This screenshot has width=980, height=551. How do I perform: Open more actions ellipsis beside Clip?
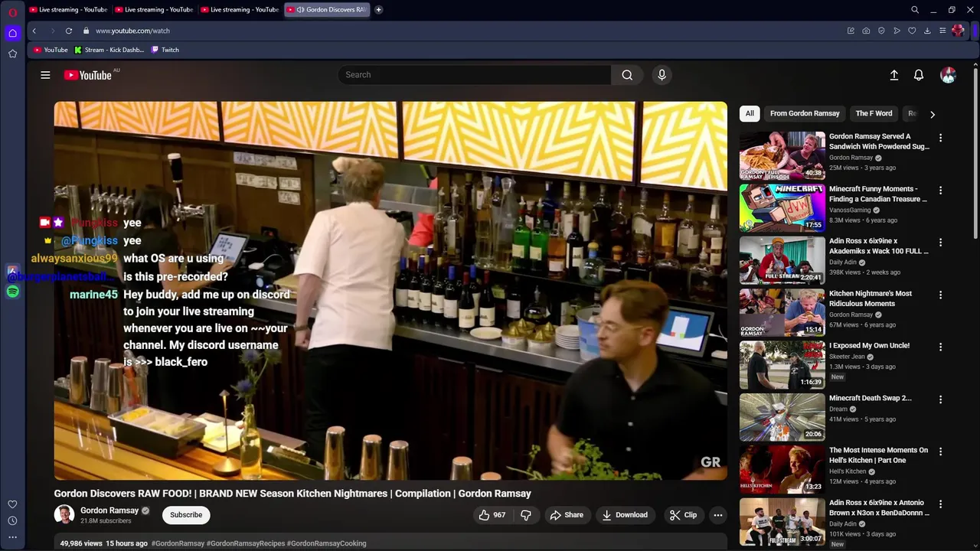718,515
